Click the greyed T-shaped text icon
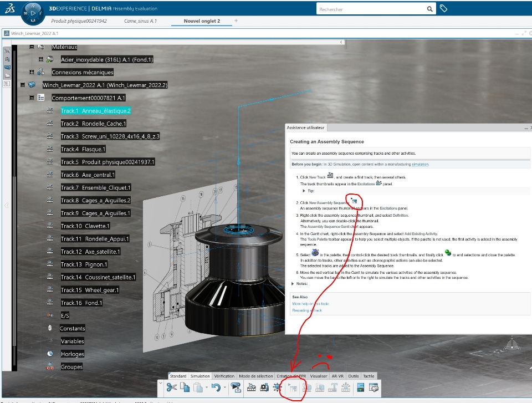 point(332,387)
